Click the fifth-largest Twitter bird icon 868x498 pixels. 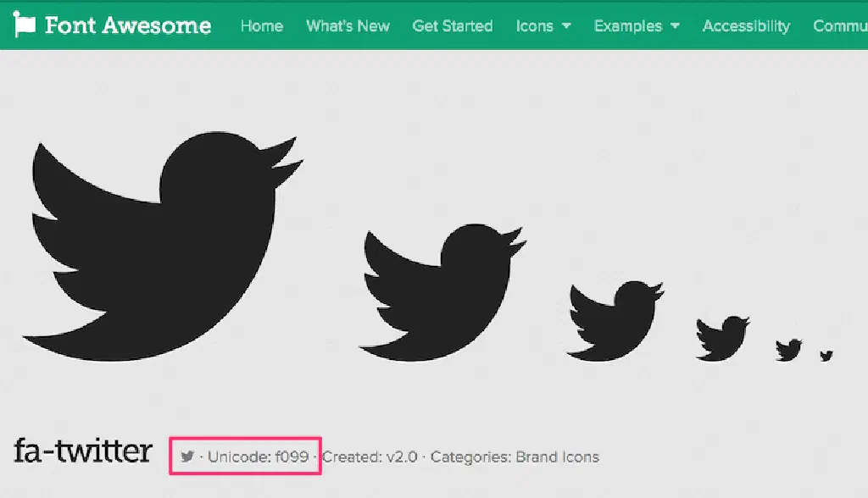coord(788,349)
